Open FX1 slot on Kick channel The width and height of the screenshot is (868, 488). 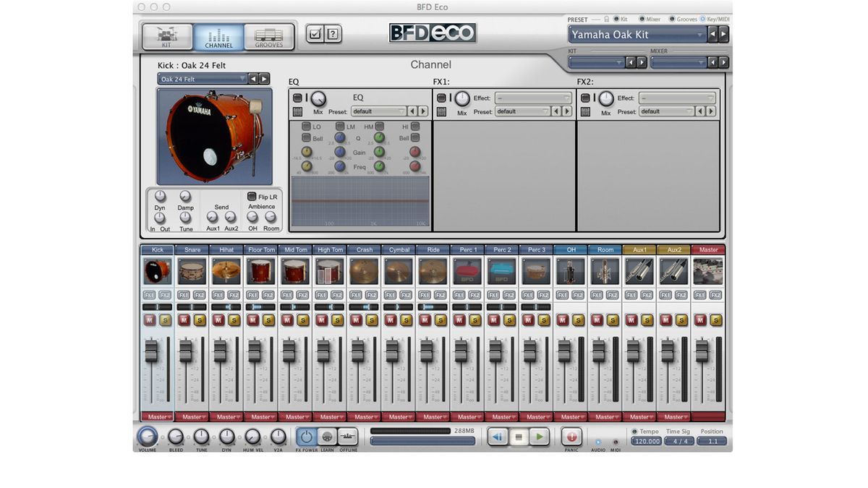tap(149, 295)
